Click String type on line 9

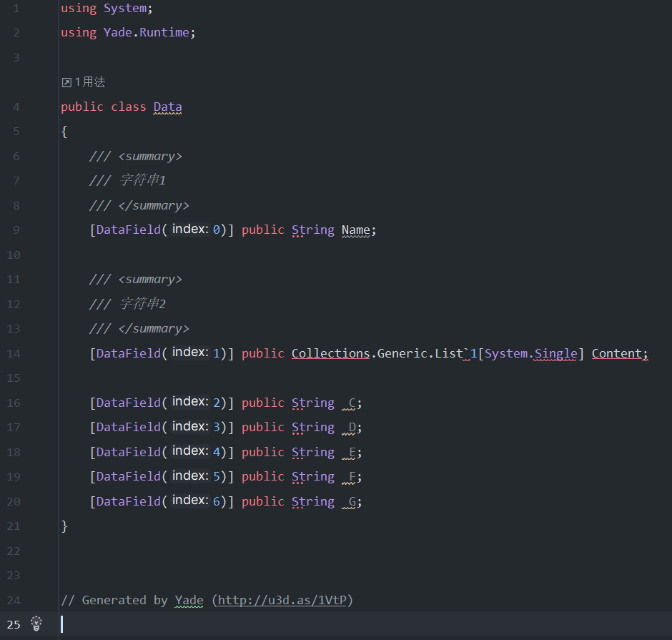[x=313, y=230]
